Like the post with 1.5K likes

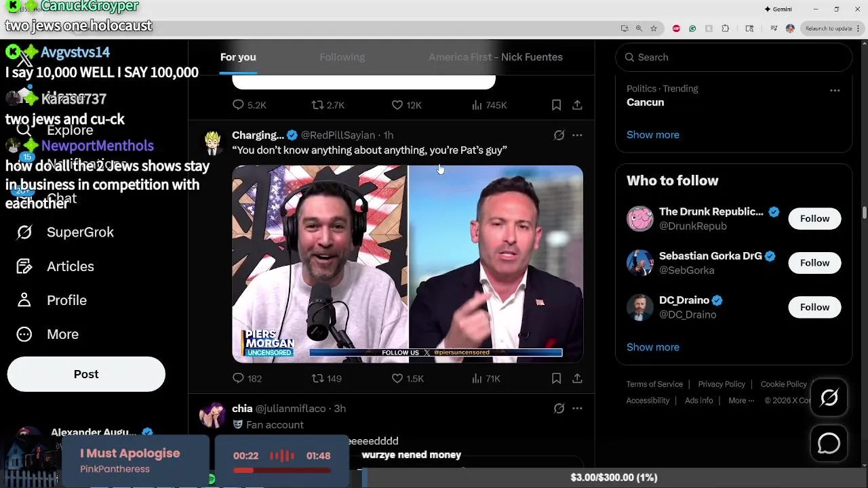(x=408, y=379)
